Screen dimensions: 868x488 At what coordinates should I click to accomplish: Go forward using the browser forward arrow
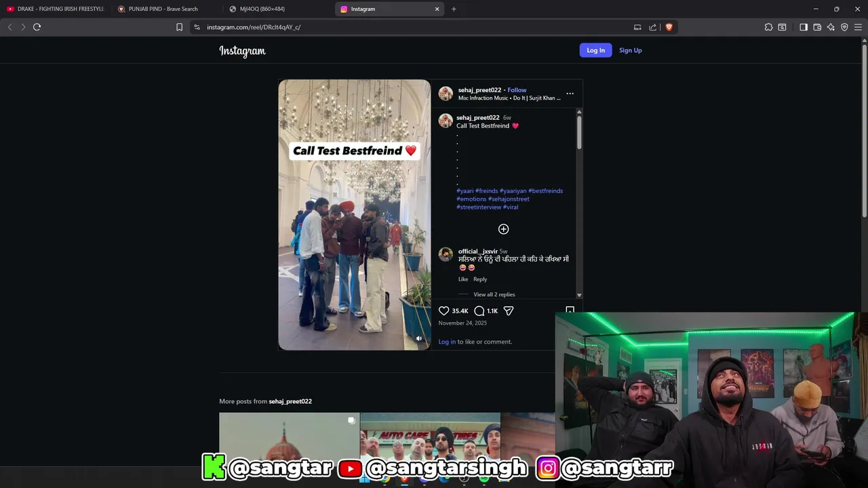click(23, 27)
